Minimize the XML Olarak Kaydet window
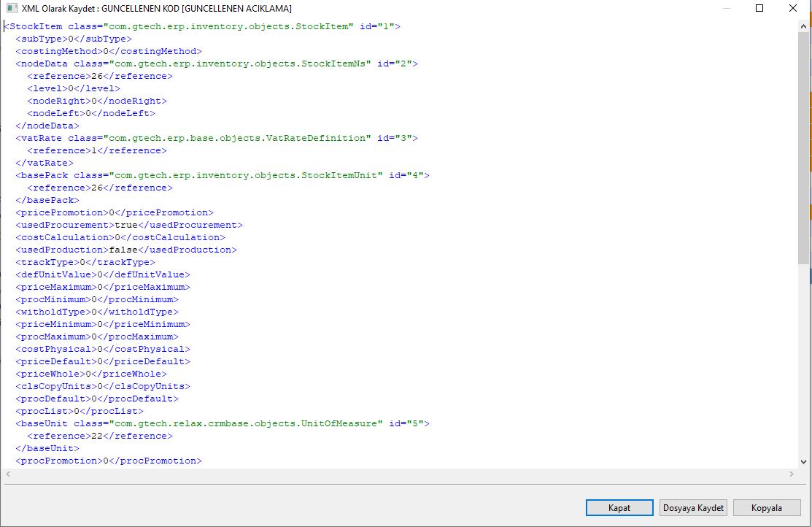Screen dimensions: 812x527 coord(727,8)
